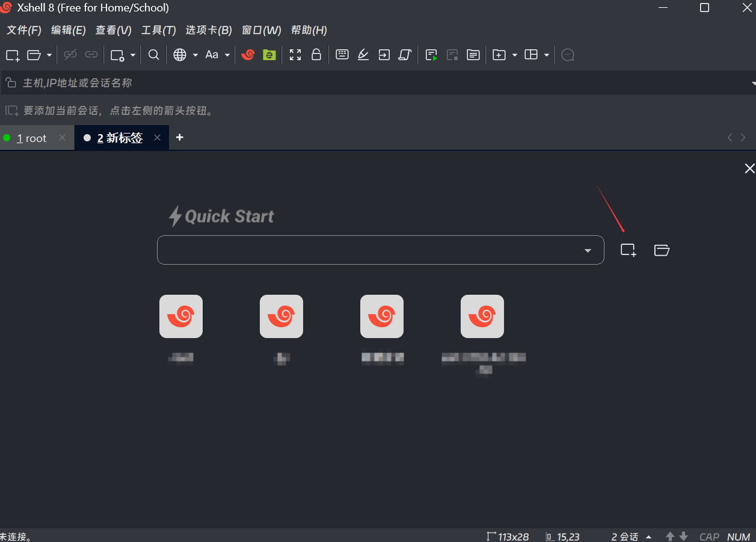The width and height of the screenshot is (756, 542).
Task: Open the 窗口(W) menu
Action: (262, 30)
